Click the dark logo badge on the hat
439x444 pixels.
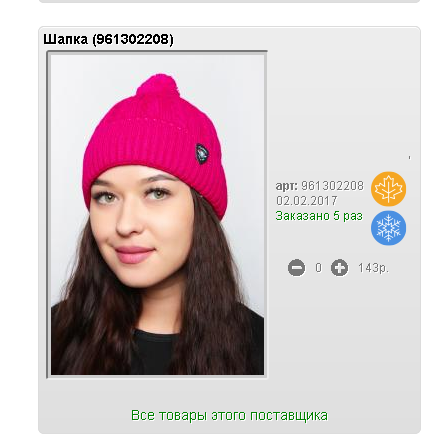tap(201, 154)
